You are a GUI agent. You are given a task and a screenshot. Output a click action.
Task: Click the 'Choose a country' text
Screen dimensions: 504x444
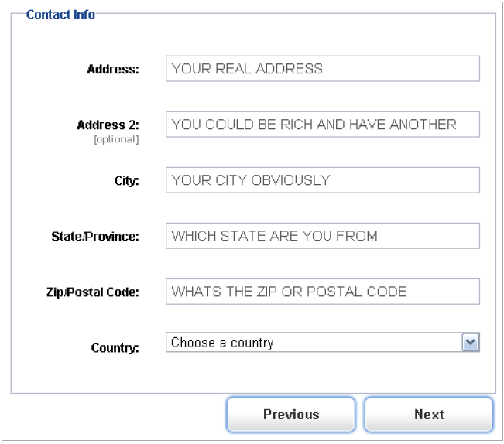coord(222,343)
